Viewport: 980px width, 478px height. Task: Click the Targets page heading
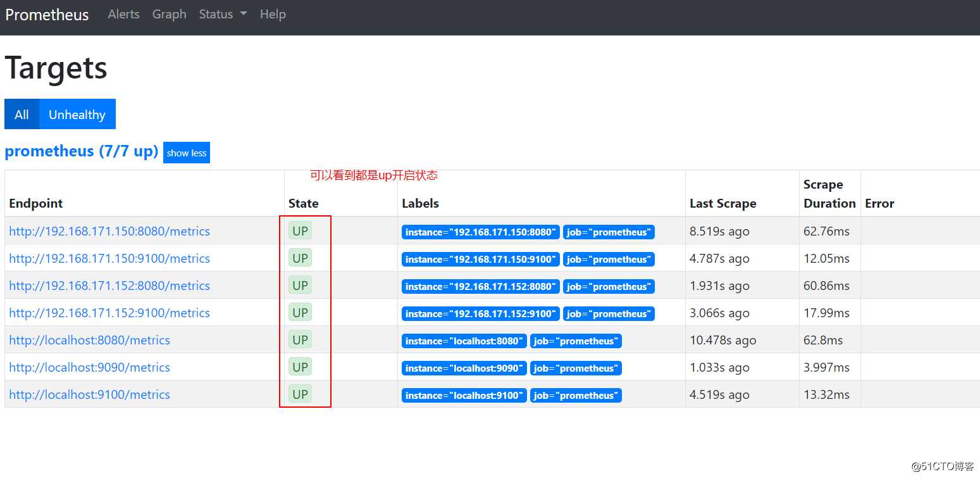tap(56, 68)
